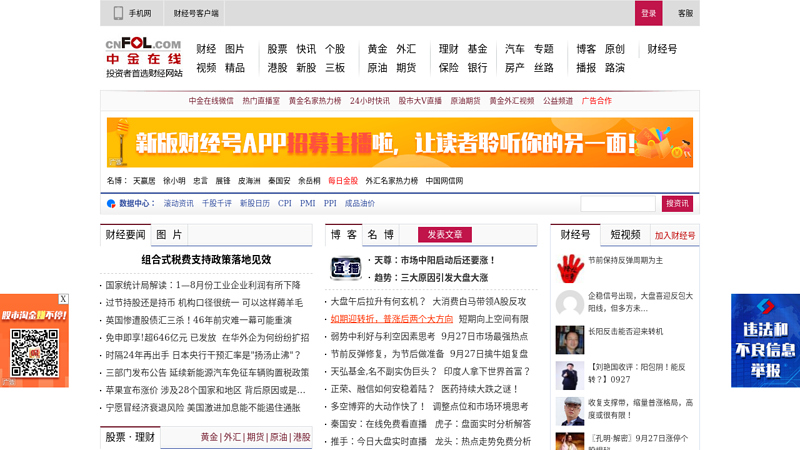800x450 pixels.
Task: Select the 财经号 tab in right panel
Action: tap(576, 235)
